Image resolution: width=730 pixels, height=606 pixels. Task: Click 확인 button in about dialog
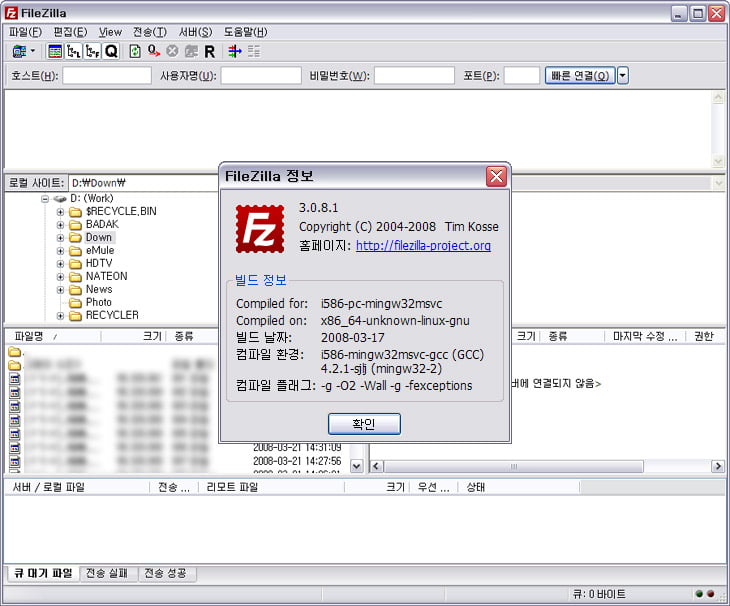pyautogui.click(x=364, y=424)
